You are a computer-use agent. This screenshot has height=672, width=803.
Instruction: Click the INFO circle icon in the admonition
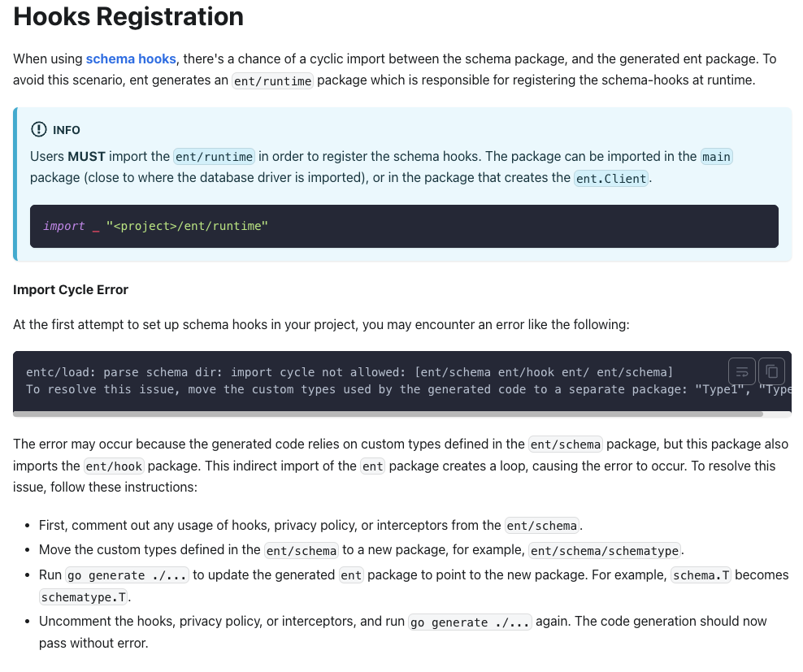[x=38, y=129]
